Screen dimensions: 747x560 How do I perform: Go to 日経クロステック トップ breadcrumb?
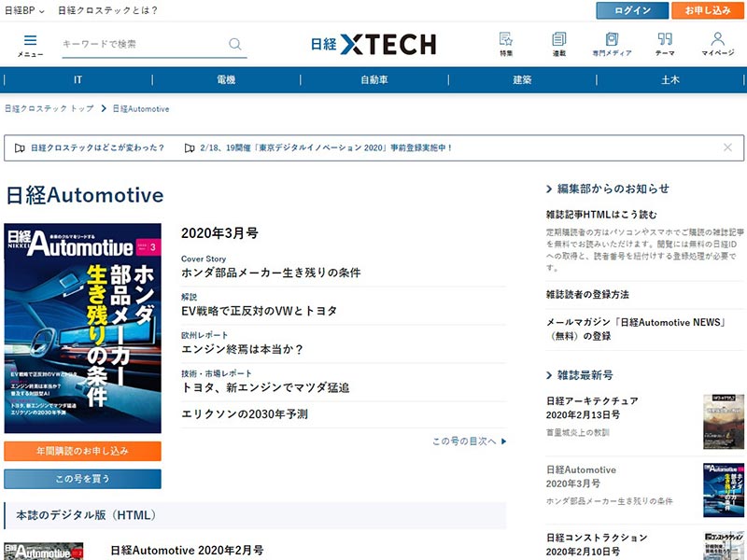pyautogui.click(x=49, y=108)
